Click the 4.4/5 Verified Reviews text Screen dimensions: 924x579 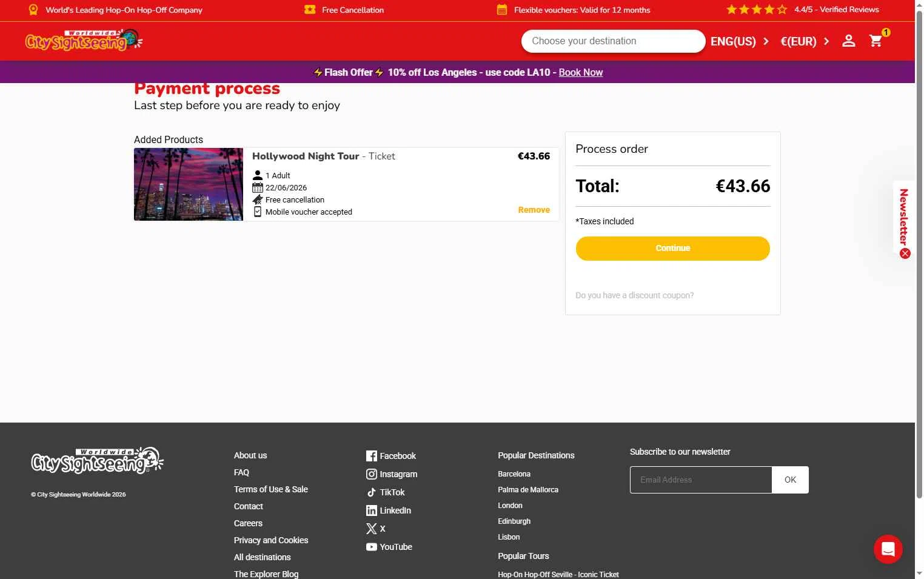coord(836,10)
